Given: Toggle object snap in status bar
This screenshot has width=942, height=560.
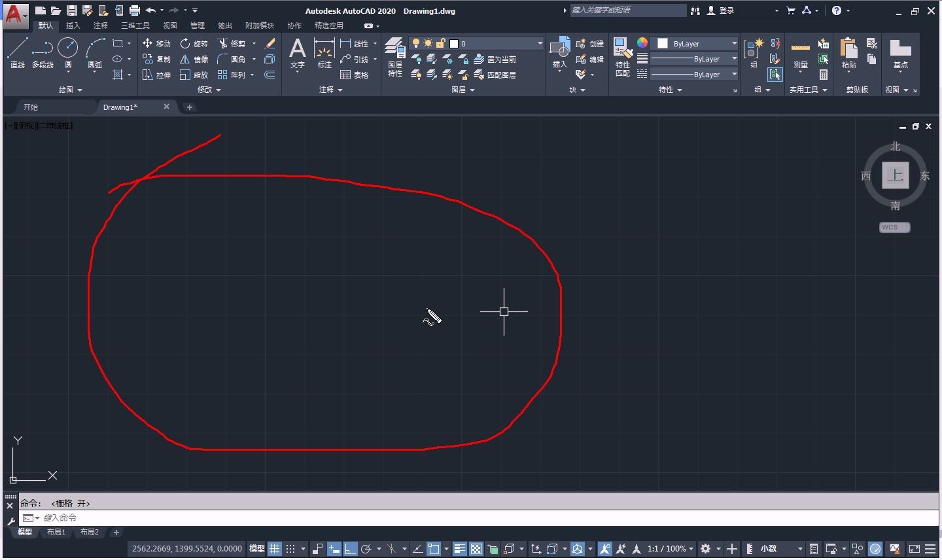Looking at the screenshot, I should pyautogui.click(x=434, y=549).
